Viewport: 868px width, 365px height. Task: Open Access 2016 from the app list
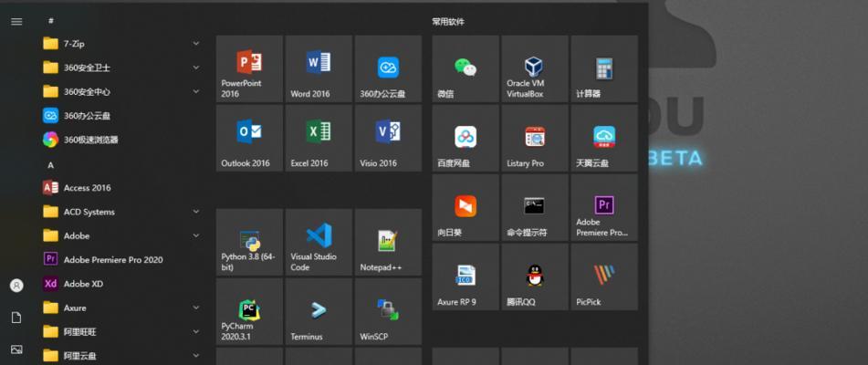point(121,187)
